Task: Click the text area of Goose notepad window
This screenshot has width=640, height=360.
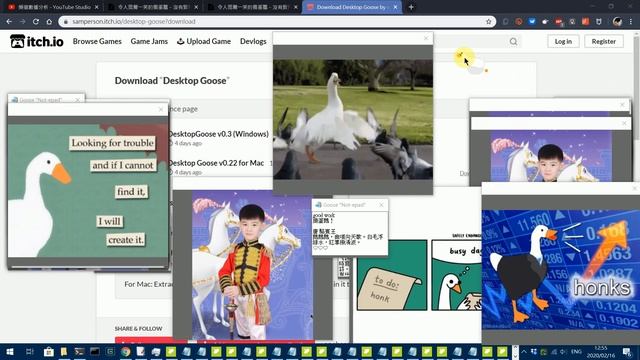Action: pyautogui.click(x=350, y=232)
